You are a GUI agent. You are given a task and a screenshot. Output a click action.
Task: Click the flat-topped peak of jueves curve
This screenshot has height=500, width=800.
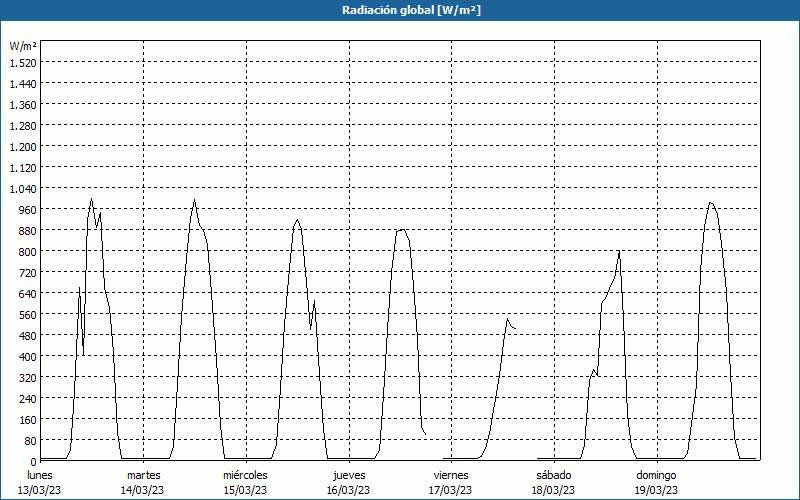(x=402, y=230)
